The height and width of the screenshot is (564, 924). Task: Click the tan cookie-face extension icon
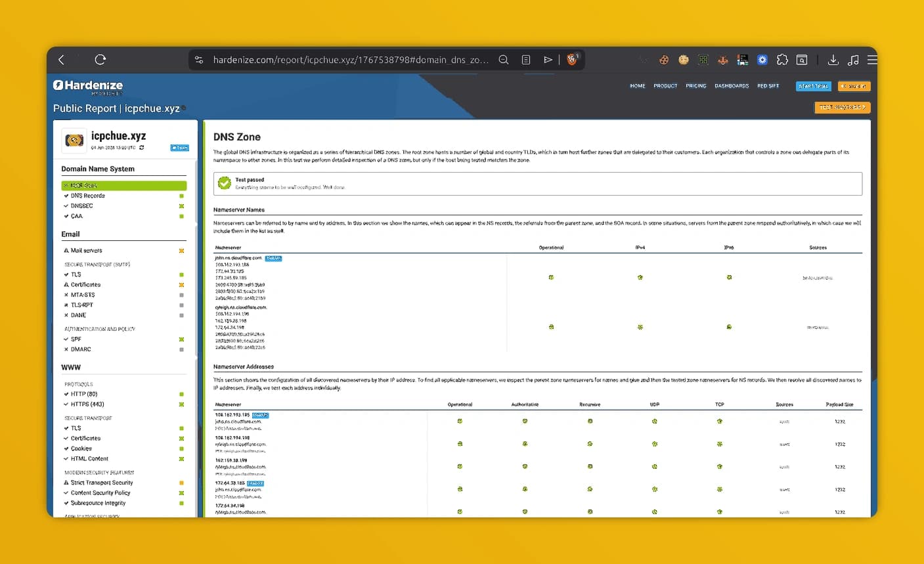[684, 60]
